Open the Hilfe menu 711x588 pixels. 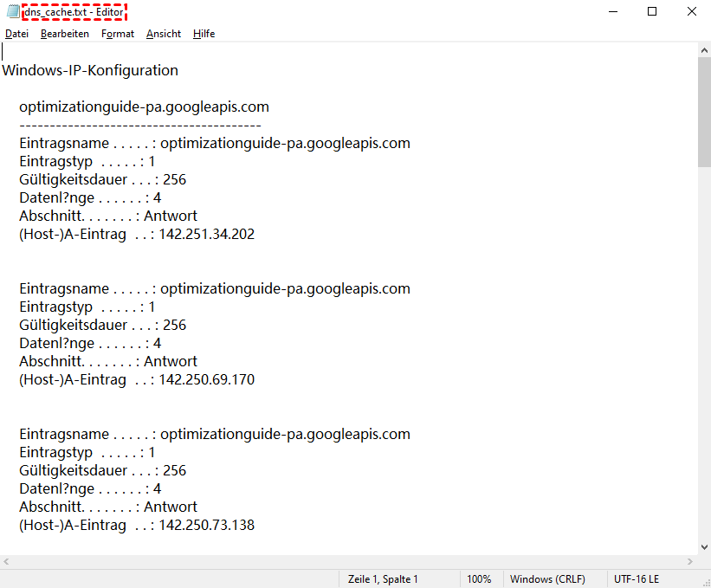tap(204, 34)
